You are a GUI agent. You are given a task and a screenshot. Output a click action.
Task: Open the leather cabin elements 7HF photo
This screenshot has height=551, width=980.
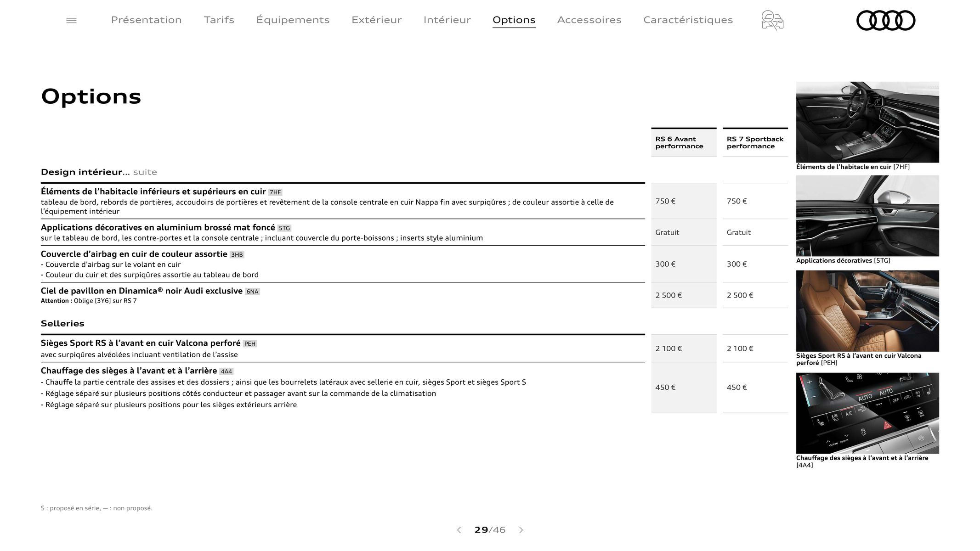867,122
